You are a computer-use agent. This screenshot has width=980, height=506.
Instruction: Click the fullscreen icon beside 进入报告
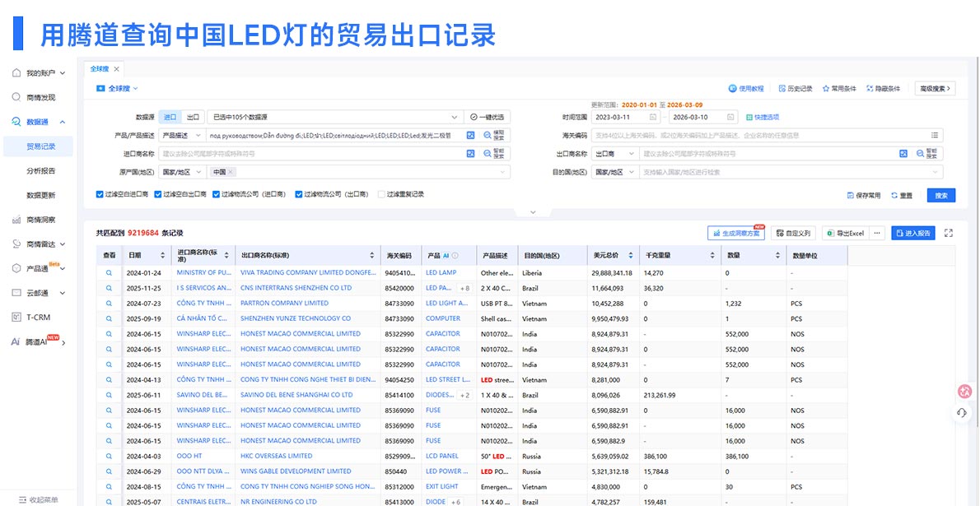(949, 233)
